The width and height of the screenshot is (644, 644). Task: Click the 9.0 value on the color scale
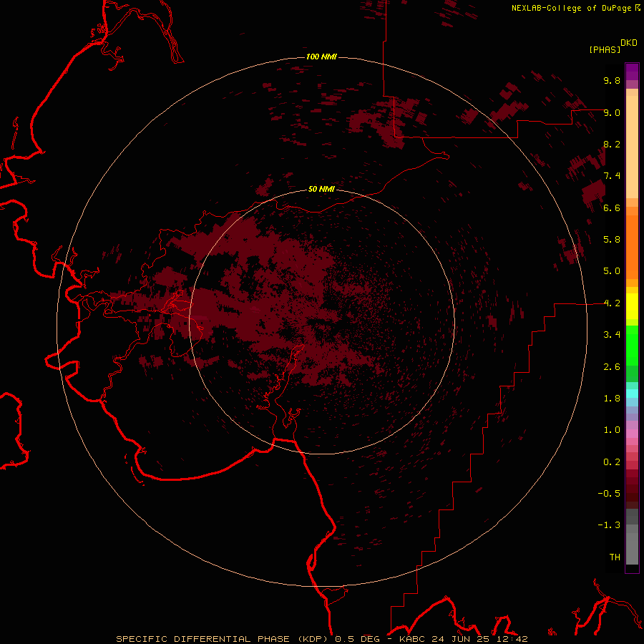coord(612,112)
